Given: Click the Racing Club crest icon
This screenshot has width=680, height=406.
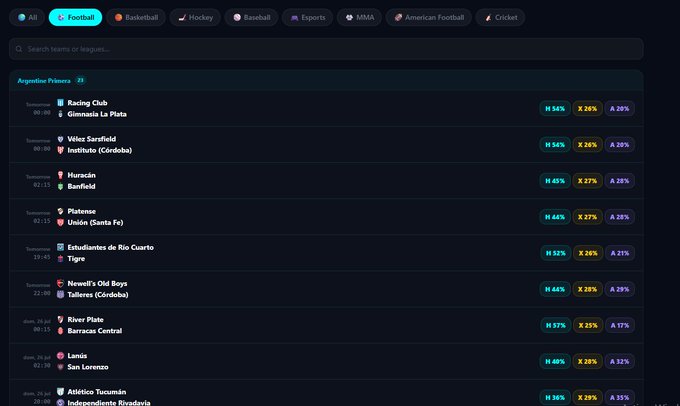Looking at the screenshot, I should click(60, 103).
